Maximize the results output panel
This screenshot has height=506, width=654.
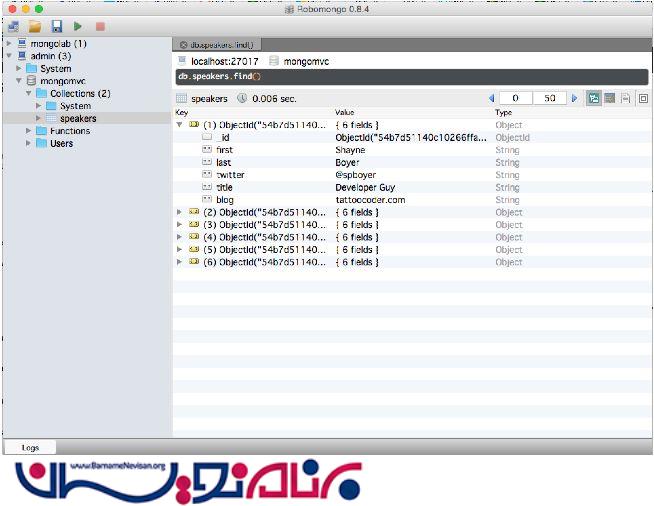pyautogui.click(x=643, y=99)
